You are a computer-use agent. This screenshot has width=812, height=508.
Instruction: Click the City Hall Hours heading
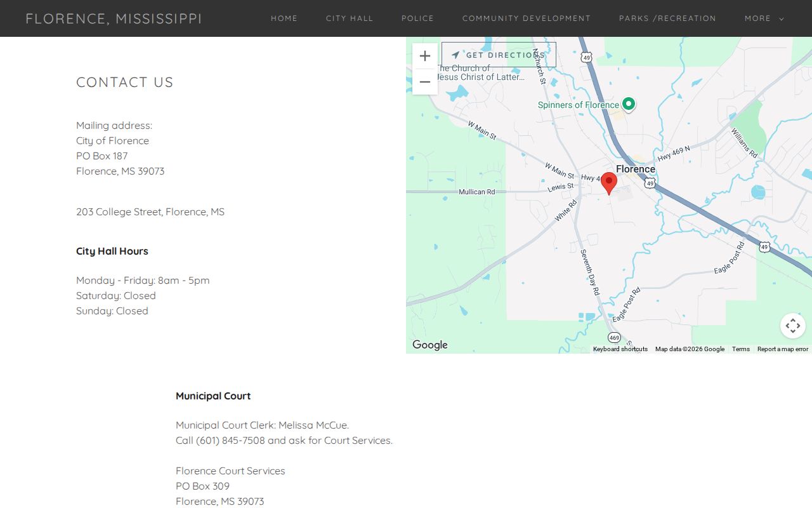point(112,251)
